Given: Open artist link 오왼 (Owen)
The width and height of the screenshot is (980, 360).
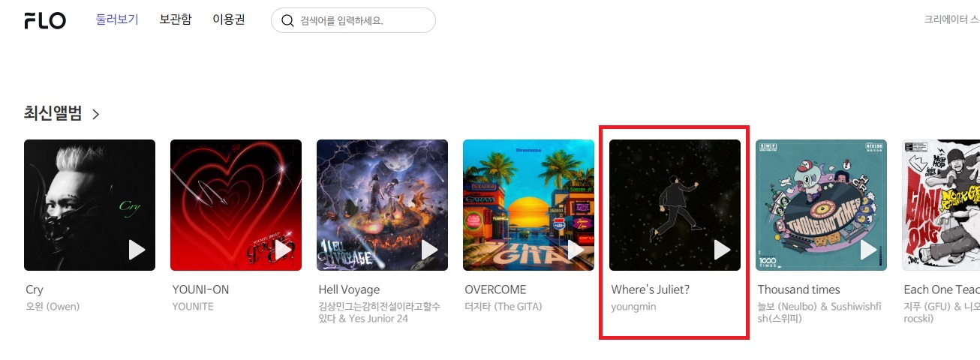Looking at the screenshot, I should [53, 306].
